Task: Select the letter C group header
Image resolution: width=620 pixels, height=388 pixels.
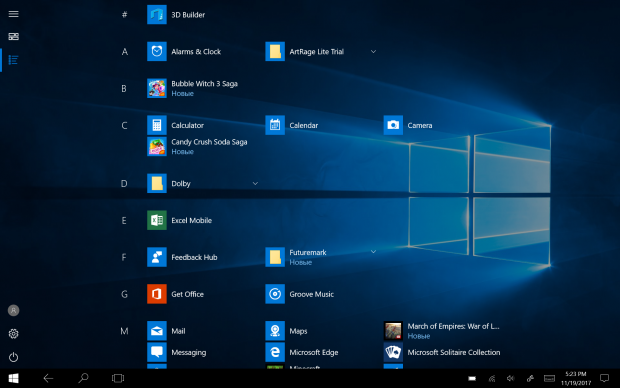Action: (124, 125)
